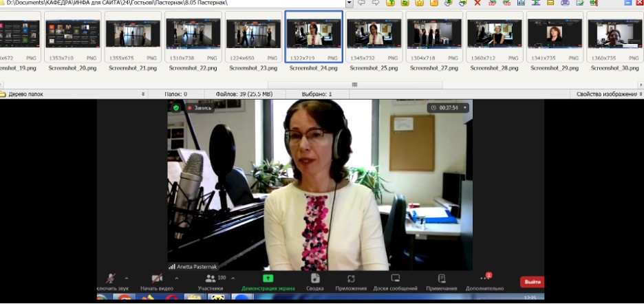Expand the Дерево папок panel chevron
This screenshot has height=304, width=644.
(x=143, y=94)
